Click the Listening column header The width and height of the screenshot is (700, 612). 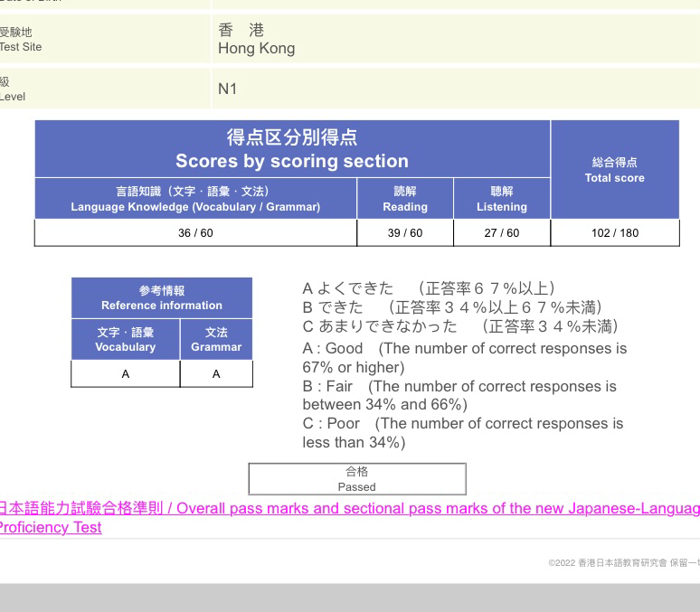(502, 199)
